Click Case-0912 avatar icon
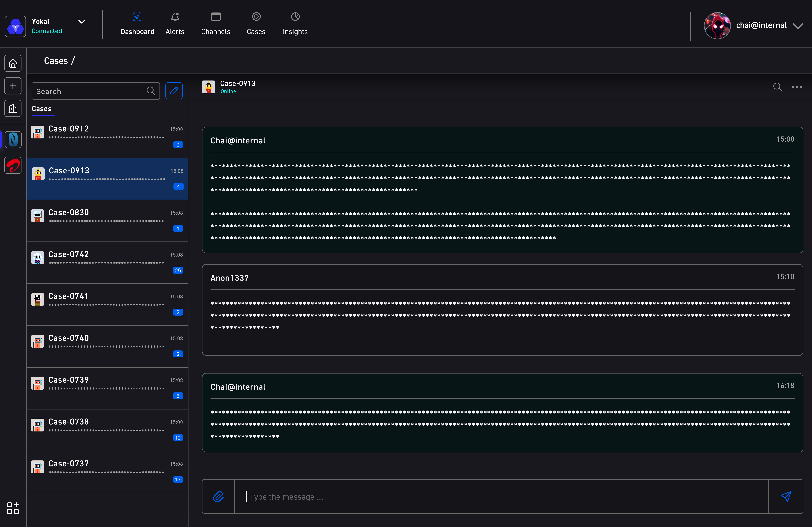 click(x=38, y=132)
